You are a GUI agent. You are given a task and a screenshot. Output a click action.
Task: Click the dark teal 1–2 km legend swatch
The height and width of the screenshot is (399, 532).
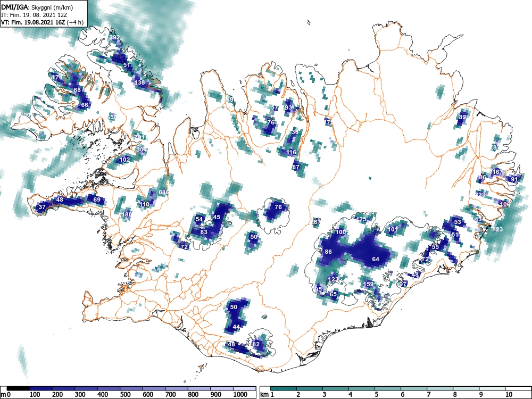pos(283,388)
